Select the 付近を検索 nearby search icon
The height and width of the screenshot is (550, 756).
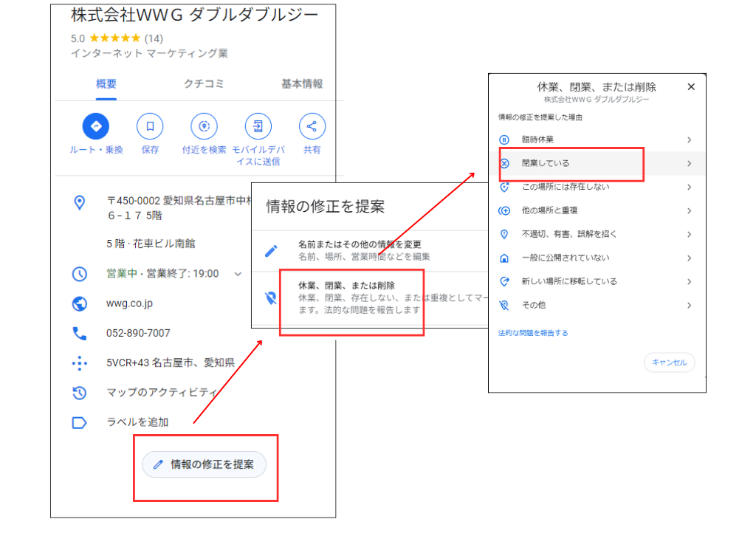pos(203,126)
